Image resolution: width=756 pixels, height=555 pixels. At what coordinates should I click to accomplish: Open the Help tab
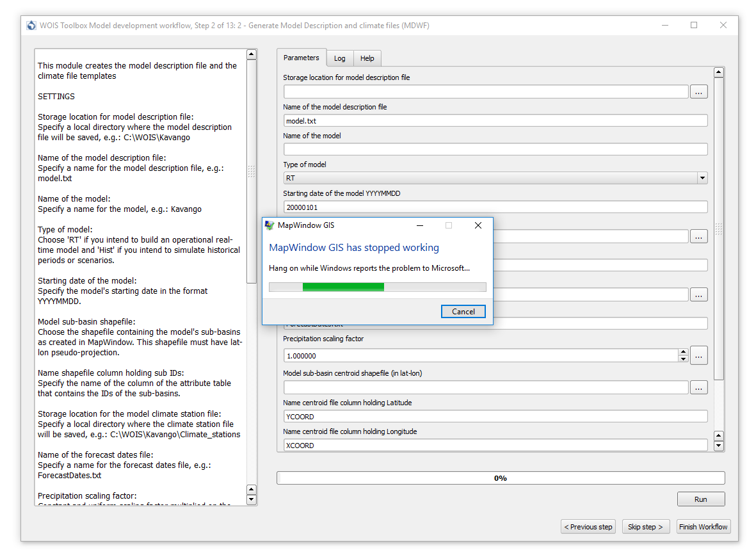pos(367,58)
